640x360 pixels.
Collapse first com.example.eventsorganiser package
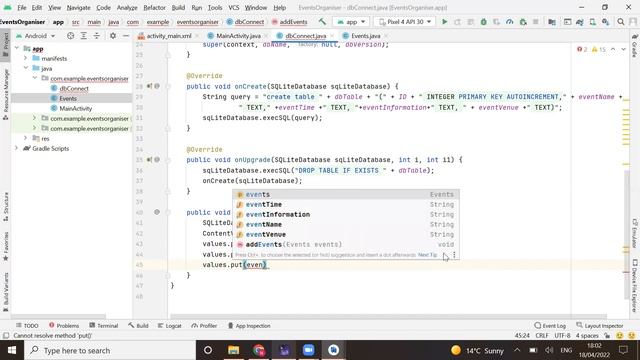(34, 78)
